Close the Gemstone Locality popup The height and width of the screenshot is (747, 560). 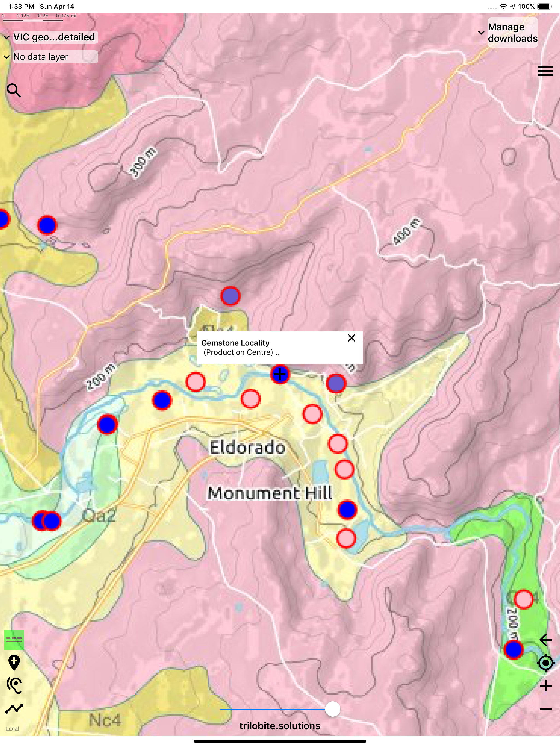pyautogui.click(x=351, y=338)
